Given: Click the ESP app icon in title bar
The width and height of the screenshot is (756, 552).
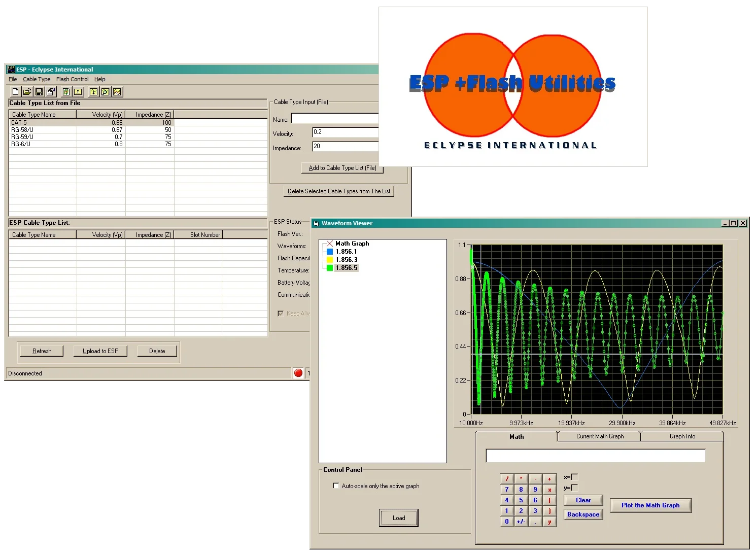Looking at the screenshot, I should point(11,70).
